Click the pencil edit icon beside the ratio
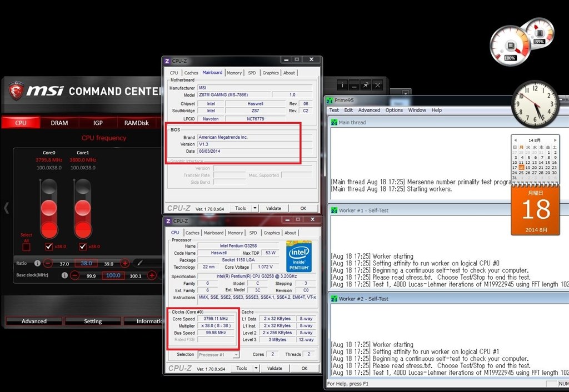 point(140,262)
